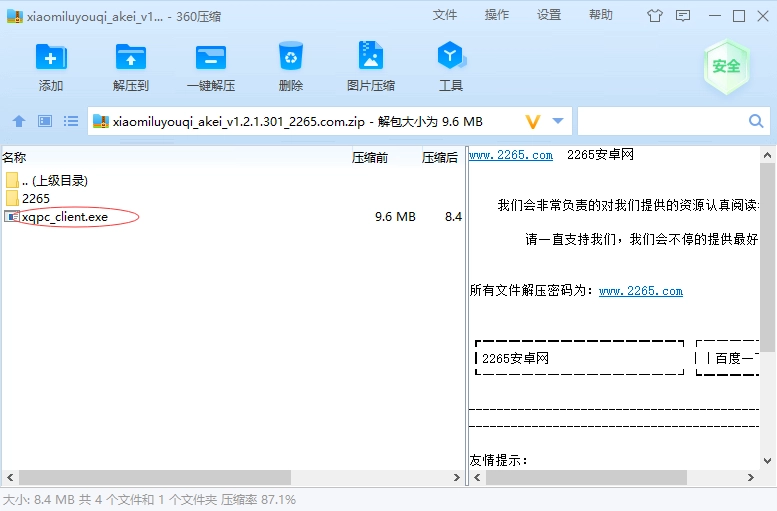Click the 删除 (Delete) trash icon

pos(291,58)
